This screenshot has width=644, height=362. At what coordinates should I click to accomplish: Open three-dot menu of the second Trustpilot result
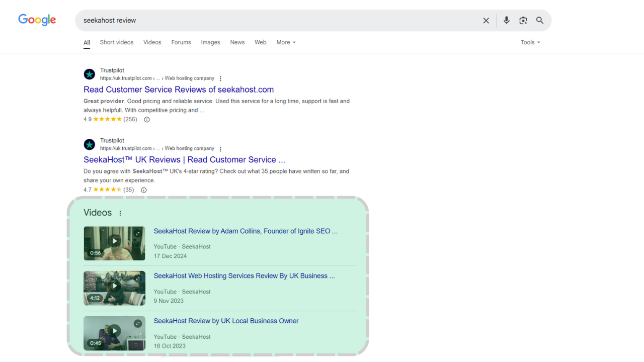(x=220, y=149)
